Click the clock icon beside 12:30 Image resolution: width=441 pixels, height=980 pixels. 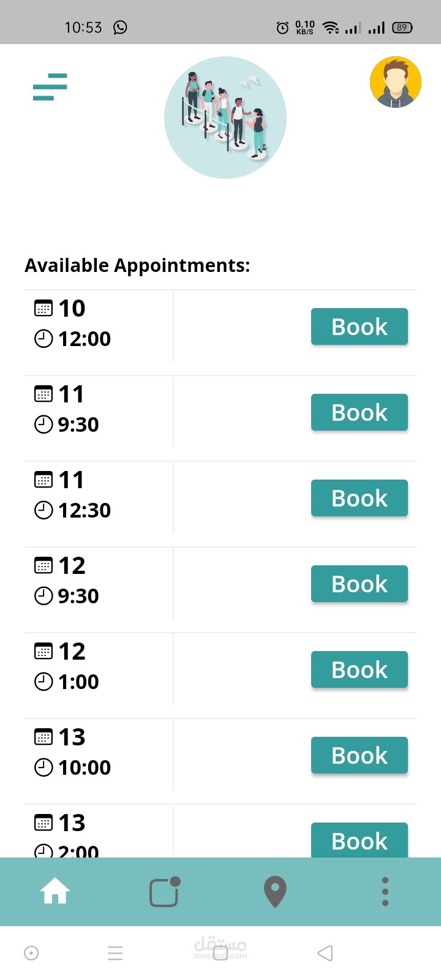point(43,510)
